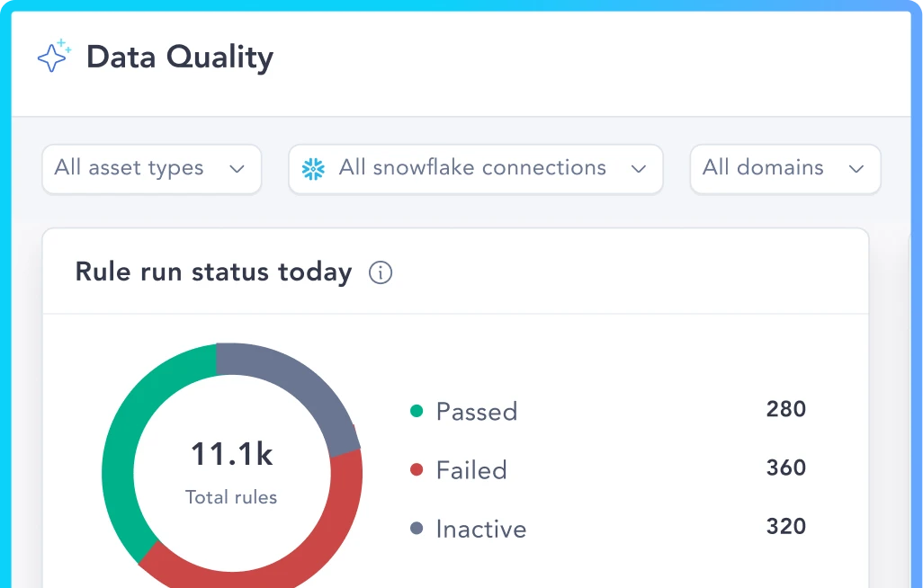Click the Passed count of 280
The image size is (923, 588).
(785, 410)
